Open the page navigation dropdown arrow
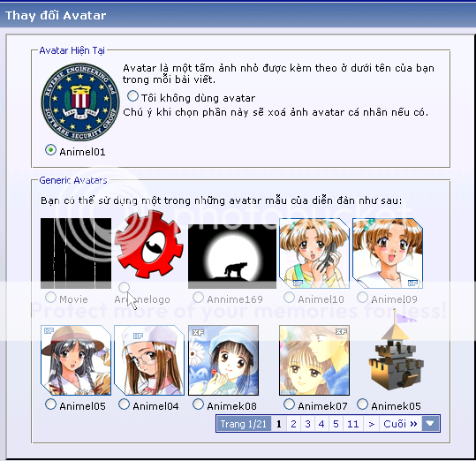 click(430, 424)
